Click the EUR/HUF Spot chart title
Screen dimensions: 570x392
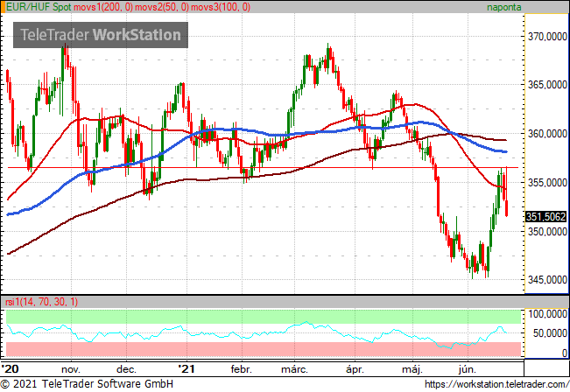click(39, 7)
